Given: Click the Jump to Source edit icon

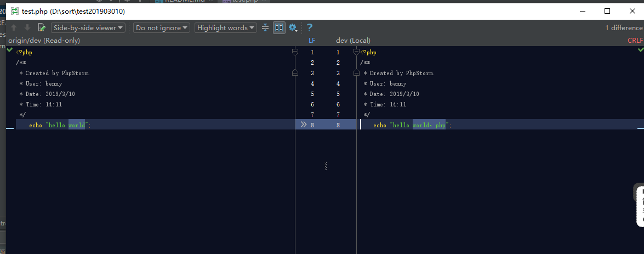Looking at the screenshot, I should tap(41, 28).
